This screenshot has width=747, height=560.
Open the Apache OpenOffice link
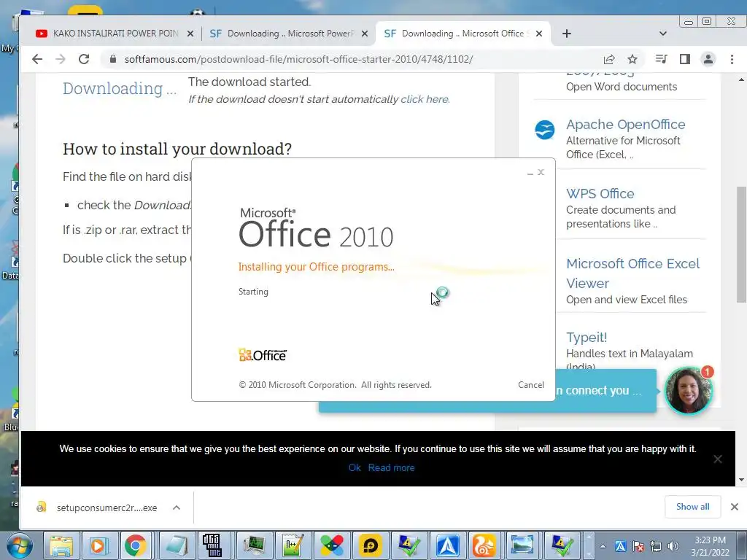(x=625, y=124)
